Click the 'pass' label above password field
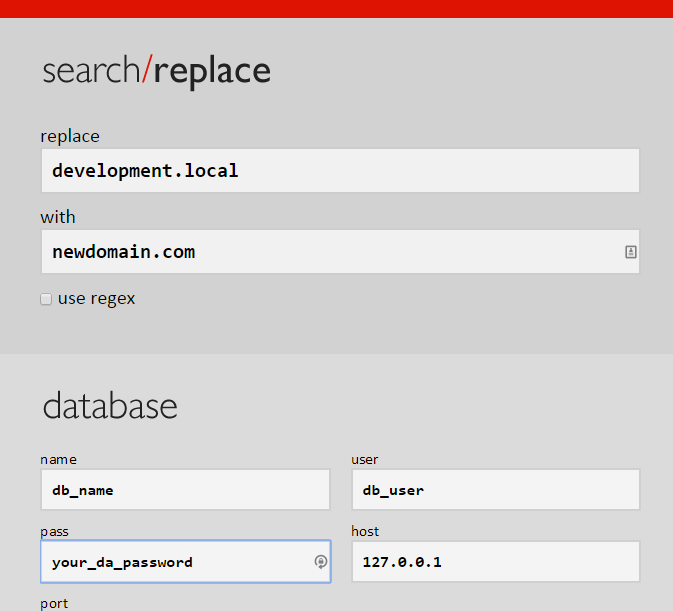673x611 pixels. (x=54, y=532)
